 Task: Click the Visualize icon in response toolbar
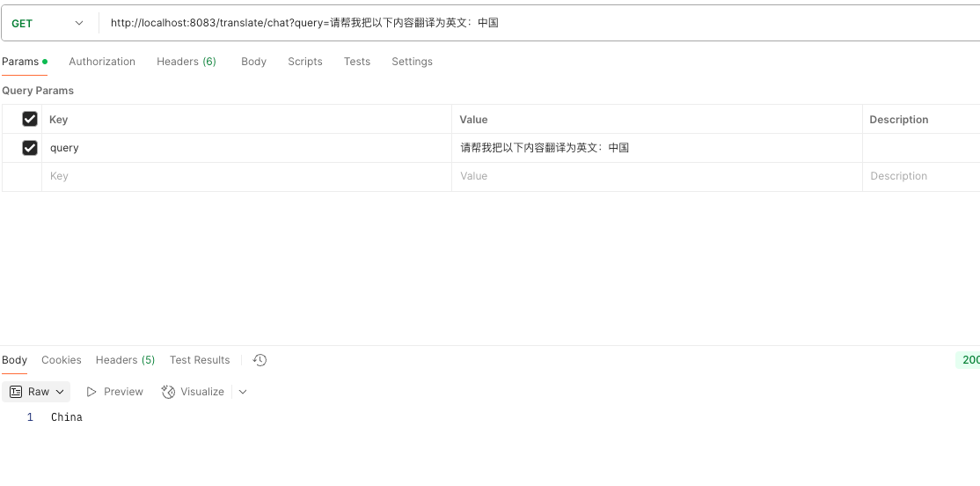(168, 392)
